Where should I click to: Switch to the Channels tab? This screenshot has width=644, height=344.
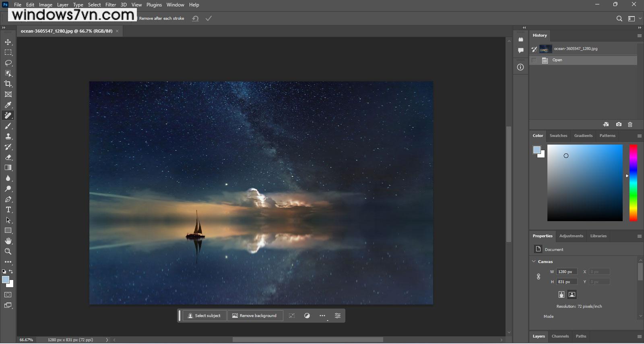560,336
